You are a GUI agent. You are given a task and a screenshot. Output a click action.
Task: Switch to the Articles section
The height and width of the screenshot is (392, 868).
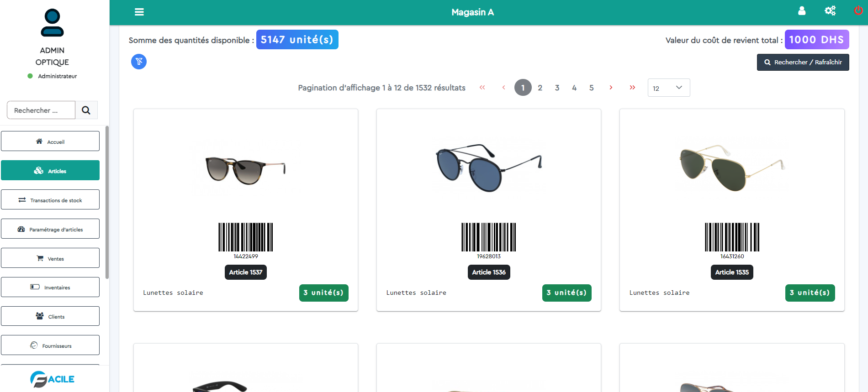(50, 170)
